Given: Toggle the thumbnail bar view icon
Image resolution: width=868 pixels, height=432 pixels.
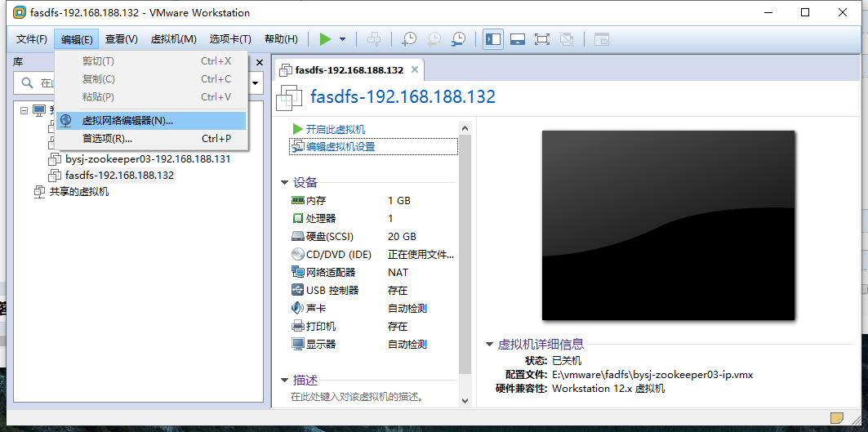Looking at the screenshot, I should (x=518, y=39).
